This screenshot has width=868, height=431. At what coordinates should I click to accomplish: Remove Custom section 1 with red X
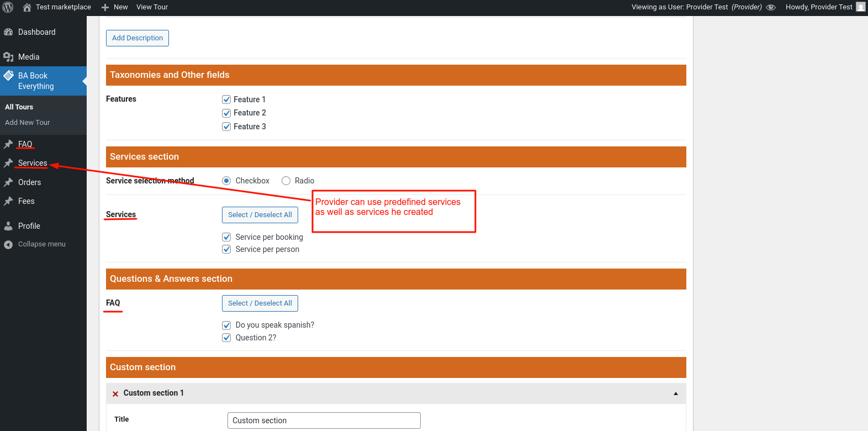click(x=115, y=393)
